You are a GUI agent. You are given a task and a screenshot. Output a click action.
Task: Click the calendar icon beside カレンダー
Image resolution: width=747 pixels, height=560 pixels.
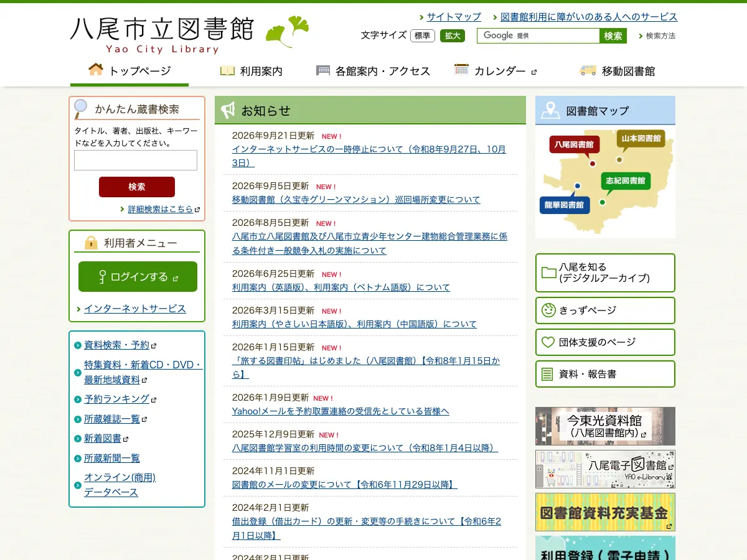[x=461, y=70]
